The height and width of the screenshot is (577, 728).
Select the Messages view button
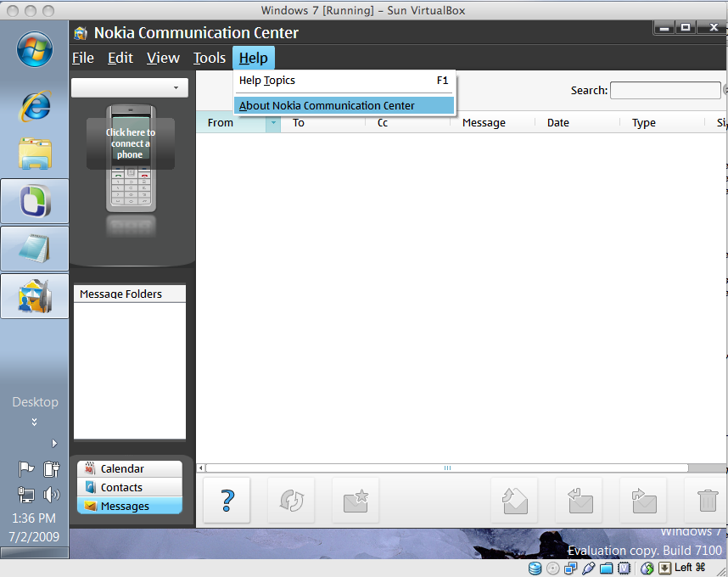(x=130, y=506)
